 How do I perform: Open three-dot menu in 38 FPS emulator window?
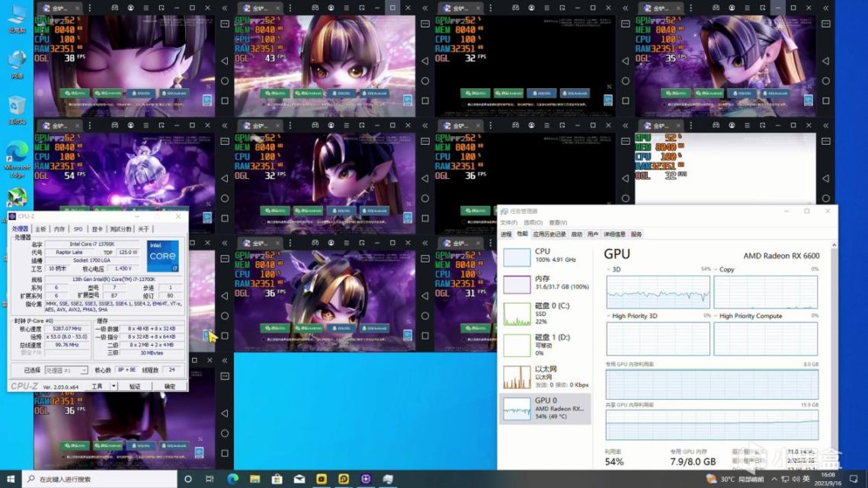[90, 8]
